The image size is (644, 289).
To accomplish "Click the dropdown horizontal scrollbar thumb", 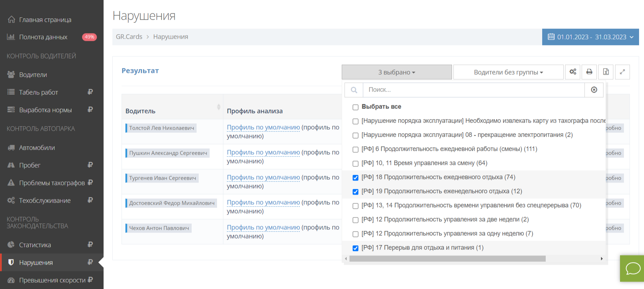I will (447, 259).
